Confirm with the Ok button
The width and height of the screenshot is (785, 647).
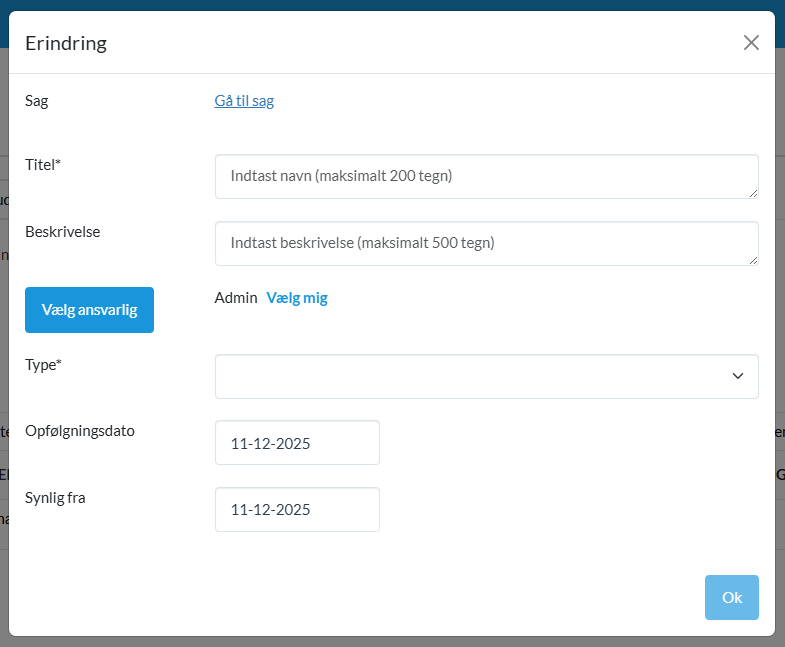[731, 597]
